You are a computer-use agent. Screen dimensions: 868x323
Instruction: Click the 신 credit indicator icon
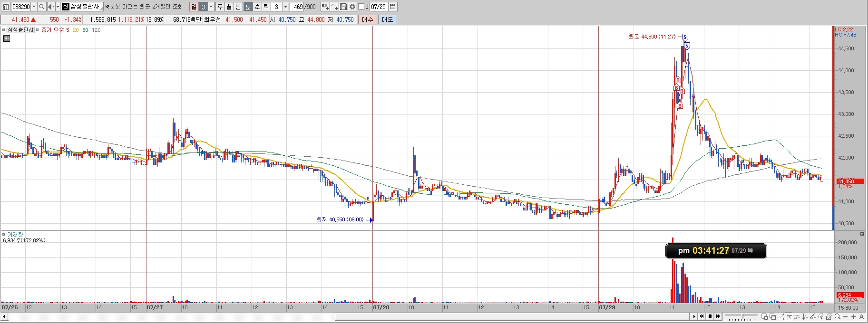pyautogui.click(x=66, y=7)
